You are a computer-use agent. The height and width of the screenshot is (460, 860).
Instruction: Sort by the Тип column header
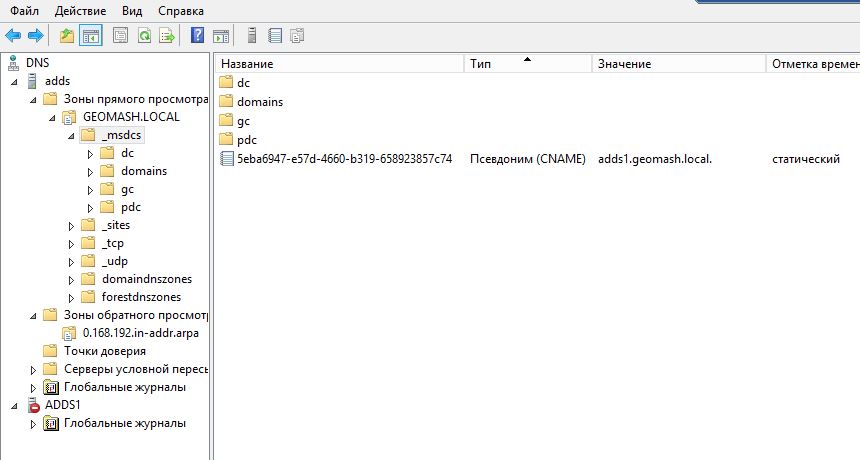pyautogui.click(x=528, y=64)
